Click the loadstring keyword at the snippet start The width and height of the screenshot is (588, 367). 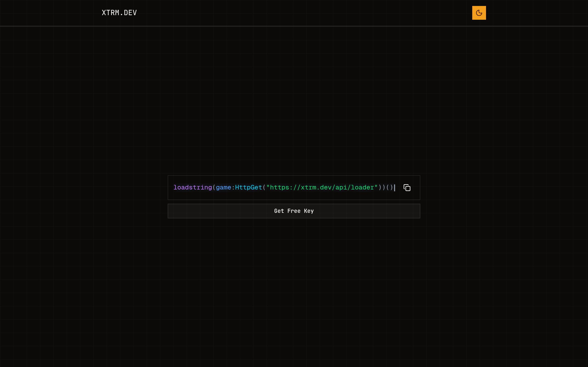193,187
